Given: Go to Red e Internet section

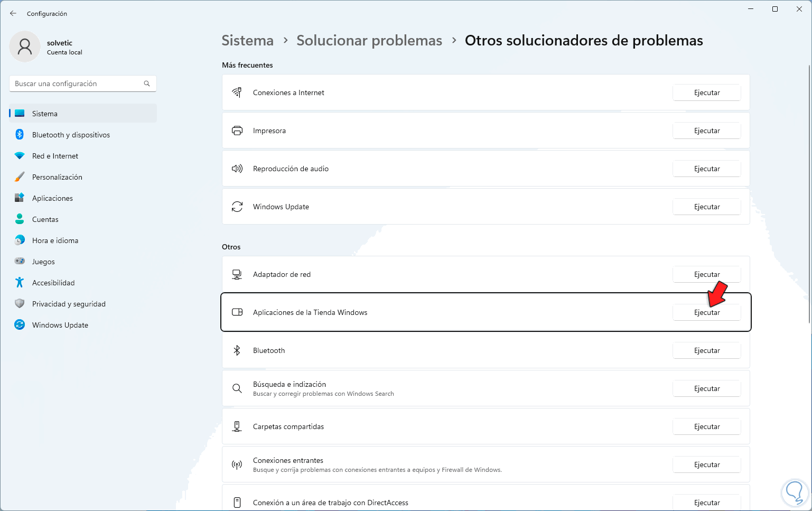Looking at the screenshot, I should coord(55,156).
